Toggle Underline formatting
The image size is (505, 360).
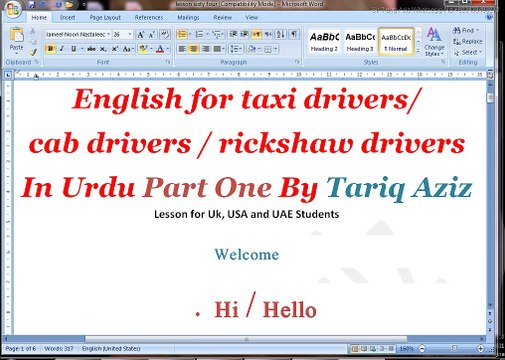[73, 49]
